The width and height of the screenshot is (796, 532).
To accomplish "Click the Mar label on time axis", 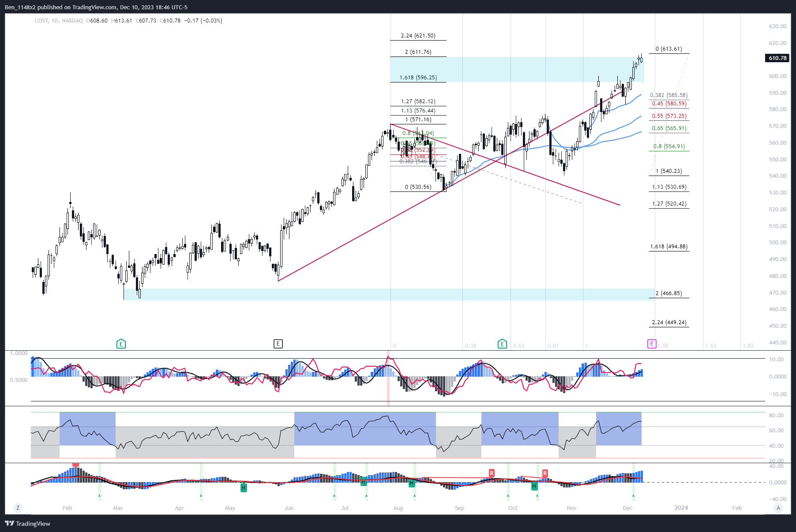I will (118, 508).
